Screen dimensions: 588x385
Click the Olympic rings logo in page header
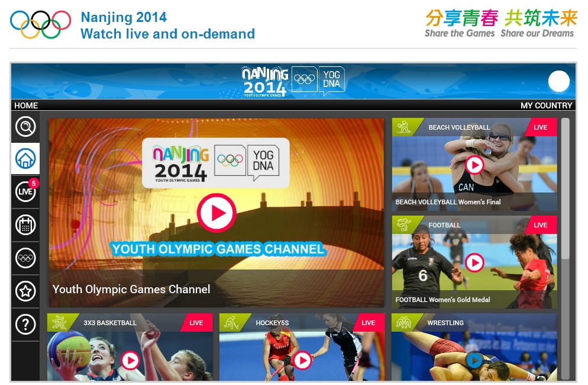pos(40,24)
